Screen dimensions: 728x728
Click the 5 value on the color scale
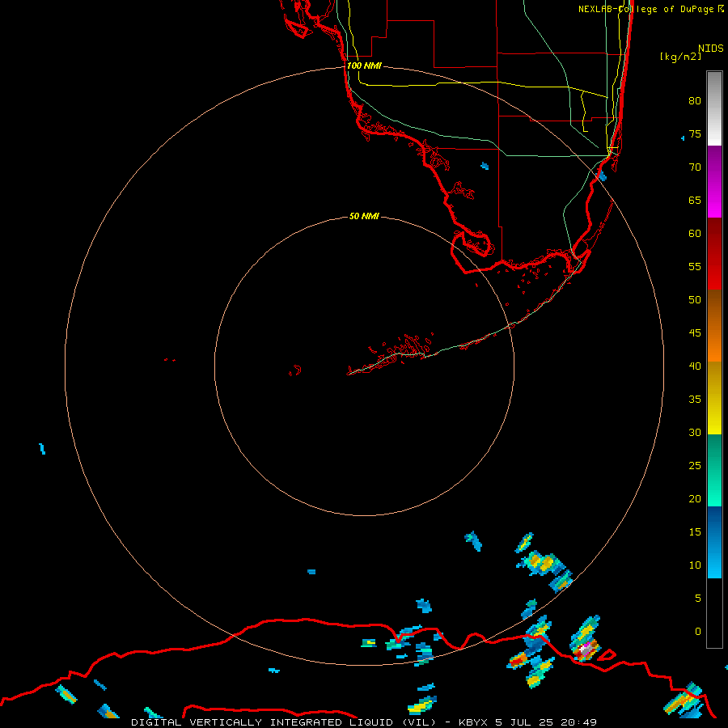(698, 599)
